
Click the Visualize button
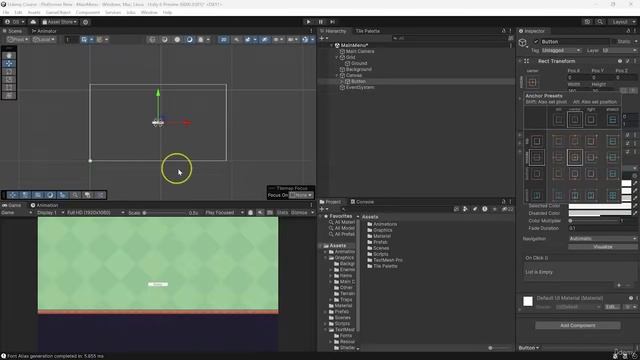[602, 247]
